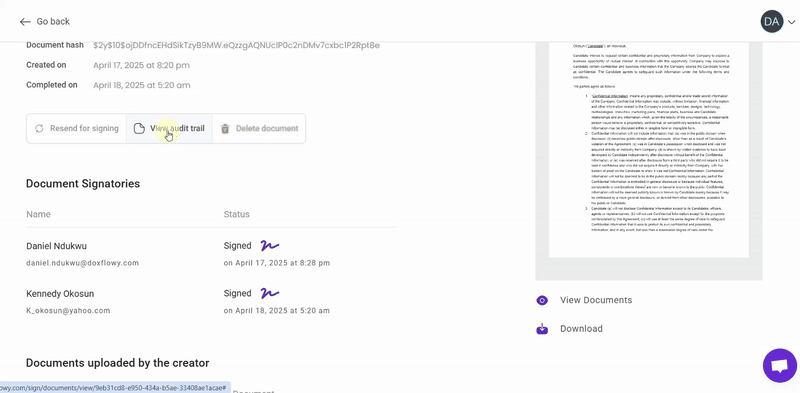Click Daniel Ndukwu's email address

tap(82, 263)
